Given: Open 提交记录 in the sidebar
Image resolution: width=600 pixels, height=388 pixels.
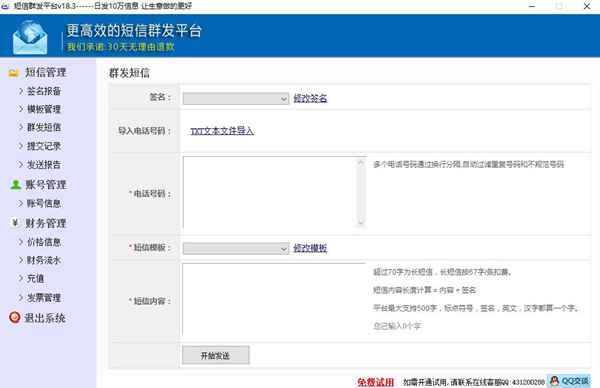Looking at the screenshot, I should click(x=44, y=146).
